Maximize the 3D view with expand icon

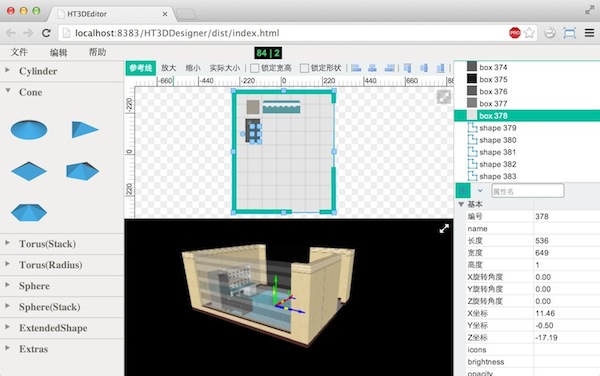444,229
